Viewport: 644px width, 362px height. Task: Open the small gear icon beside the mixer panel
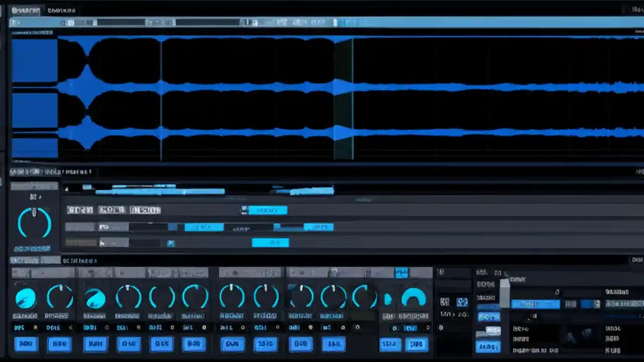click(441, 272)
